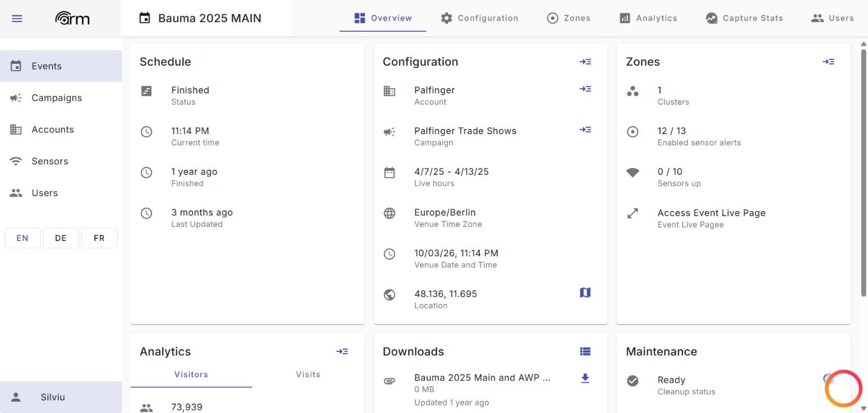Open details from the Configuration card arrow icon
The height and width of the screenshot is (413, 868).
click(x=585, y=62)
